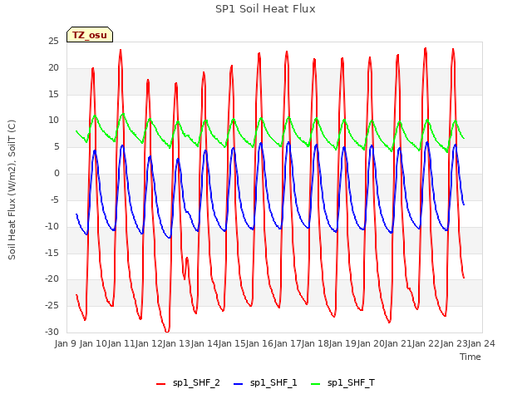Click the -20 y-axis tick label
Viewport: 532px width, 399px height.
(x=52, y=279)
